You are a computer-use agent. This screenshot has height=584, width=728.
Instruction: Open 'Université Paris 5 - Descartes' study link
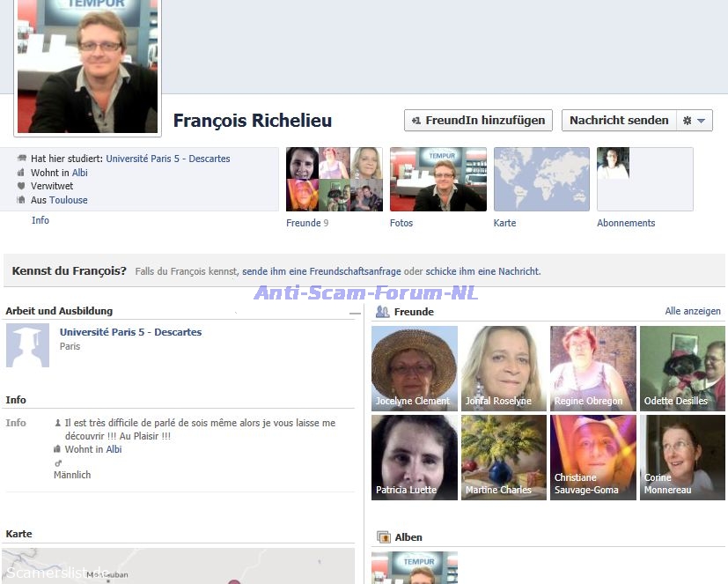tap(168, 159)
